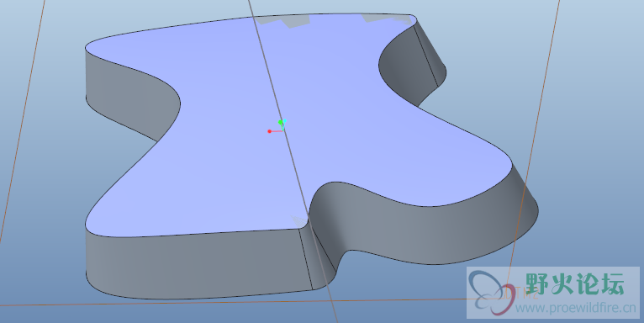Viewport: 644px width, 323px height.
Task: Click the coordinate system origin on the model
Action: [x=282, y=130]
